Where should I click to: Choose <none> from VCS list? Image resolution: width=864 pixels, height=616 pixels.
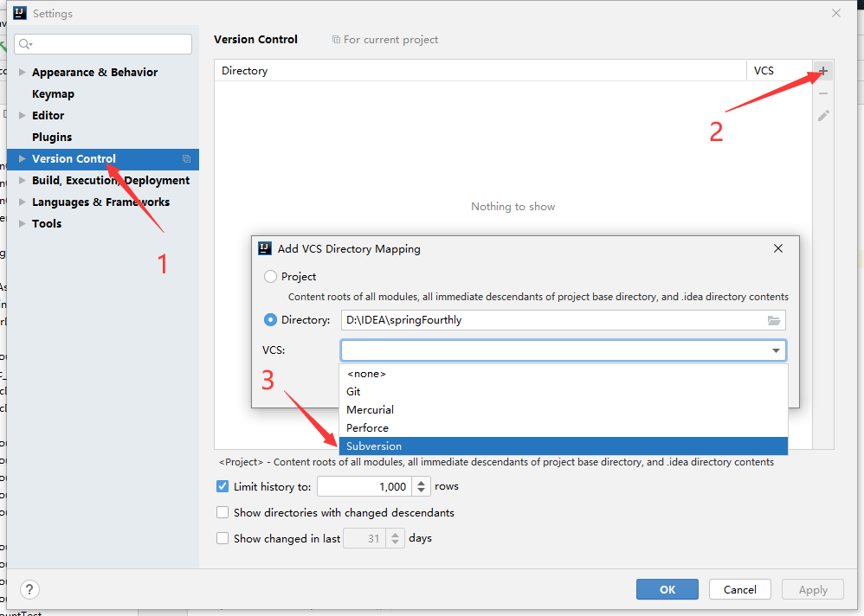(x=563, y=374)
